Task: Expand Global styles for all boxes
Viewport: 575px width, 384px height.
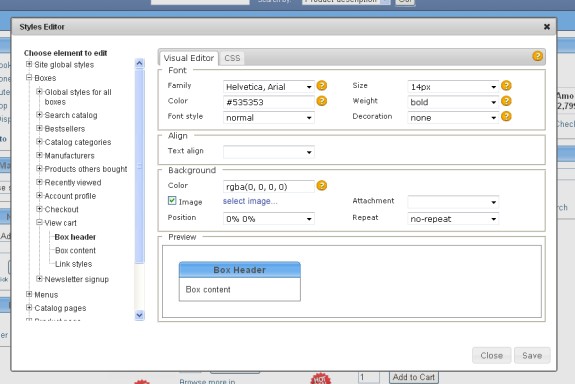Action: click(x=39, y=91)
